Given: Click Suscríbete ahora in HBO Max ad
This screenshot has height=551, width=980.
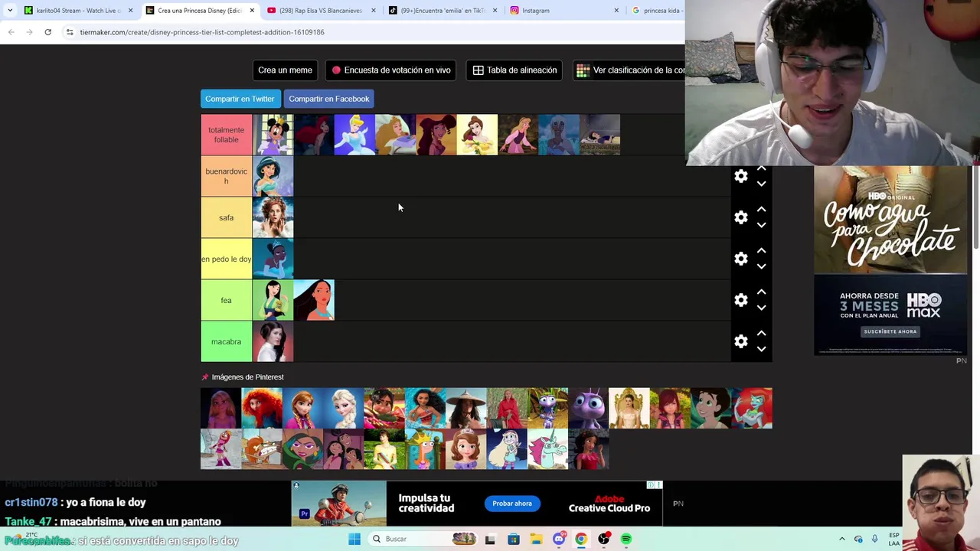Looking at the screenshot, I should coord(890,331).
